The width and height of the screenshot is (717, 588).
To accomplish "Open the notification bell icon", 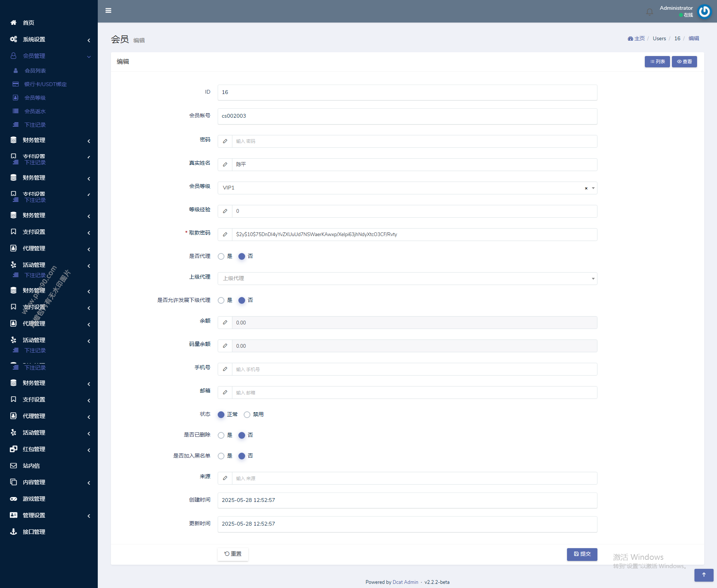I will point(649,12).
